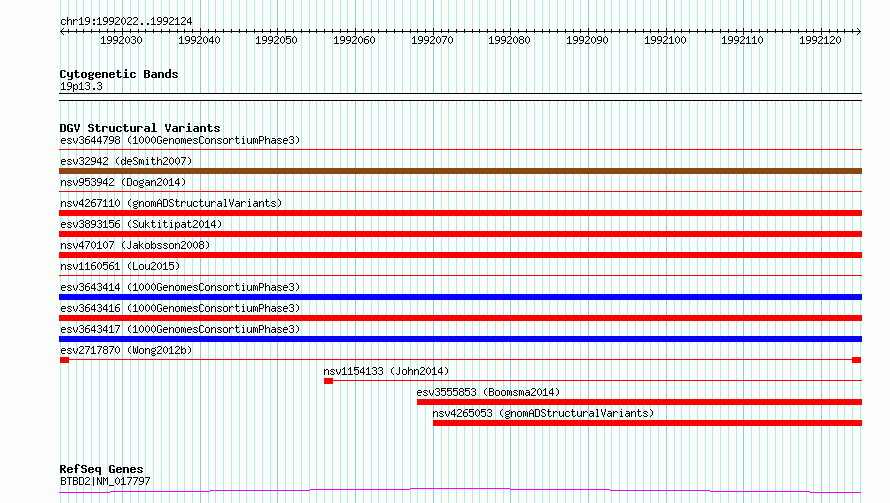Click ruler position label 1992070

tap(432, 40)
